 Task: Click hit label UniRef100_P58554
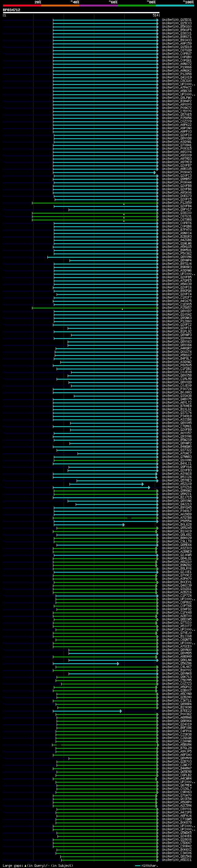point(176,521)
